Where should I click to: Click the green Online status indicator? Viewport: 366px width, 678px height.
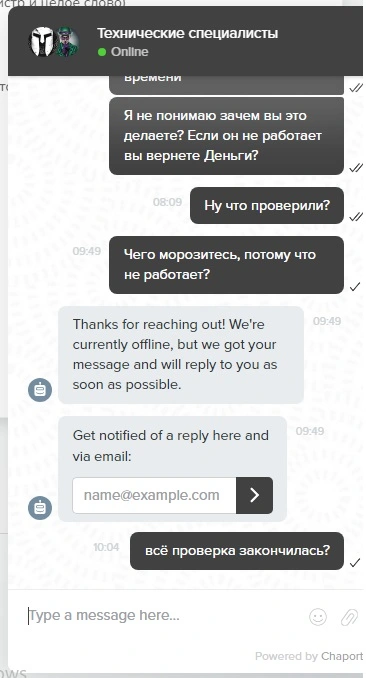tap(102, 52)
